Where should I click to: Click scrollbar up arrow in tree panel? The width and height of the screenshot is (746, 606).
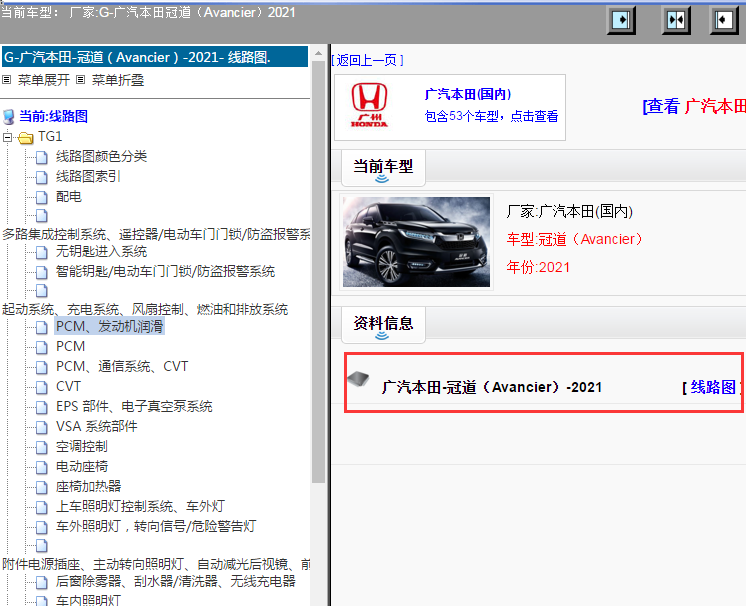(x=318, y=53)
